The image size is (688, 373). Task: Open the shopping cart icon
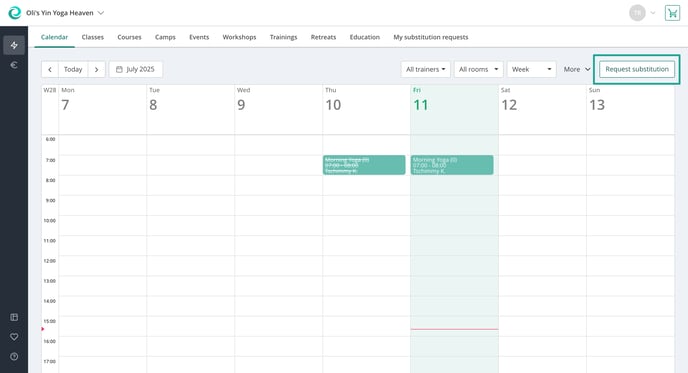(672, 13)
